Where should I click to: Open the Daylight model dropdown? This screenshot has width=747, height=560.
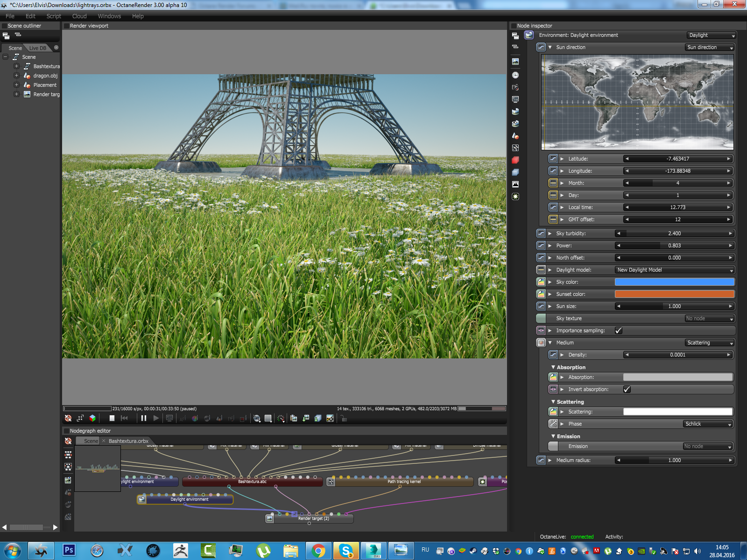674,270
